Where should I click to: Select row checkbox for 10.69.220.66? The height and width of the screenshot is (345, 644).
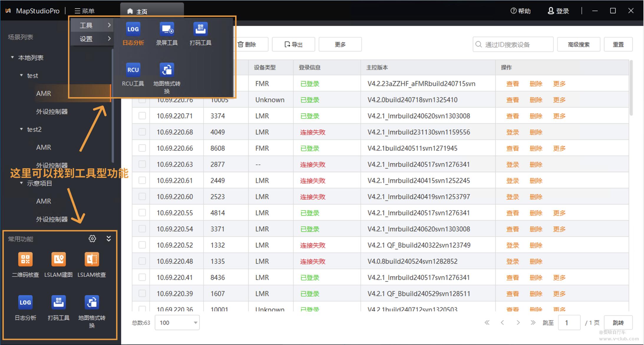[142, 148]
